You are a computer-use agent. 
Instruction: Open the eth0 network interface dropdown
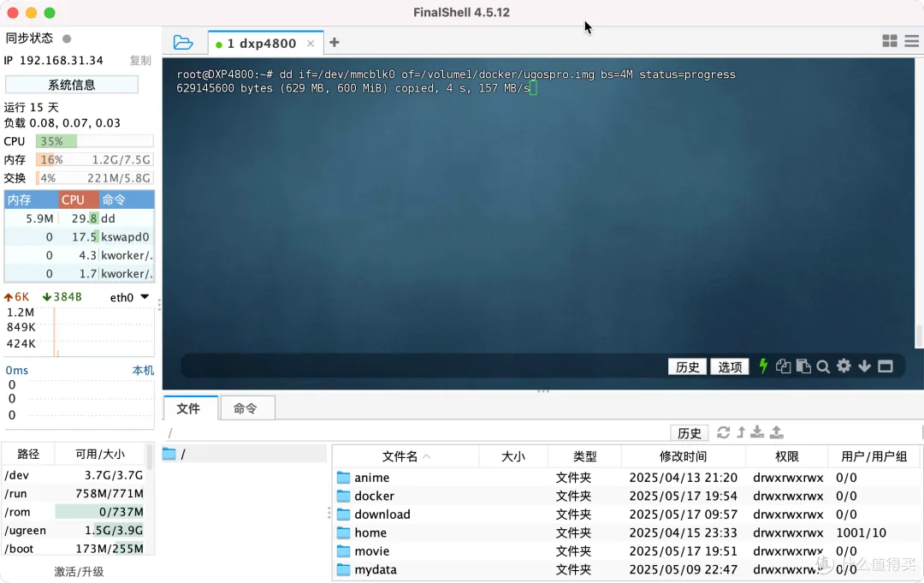145,297
